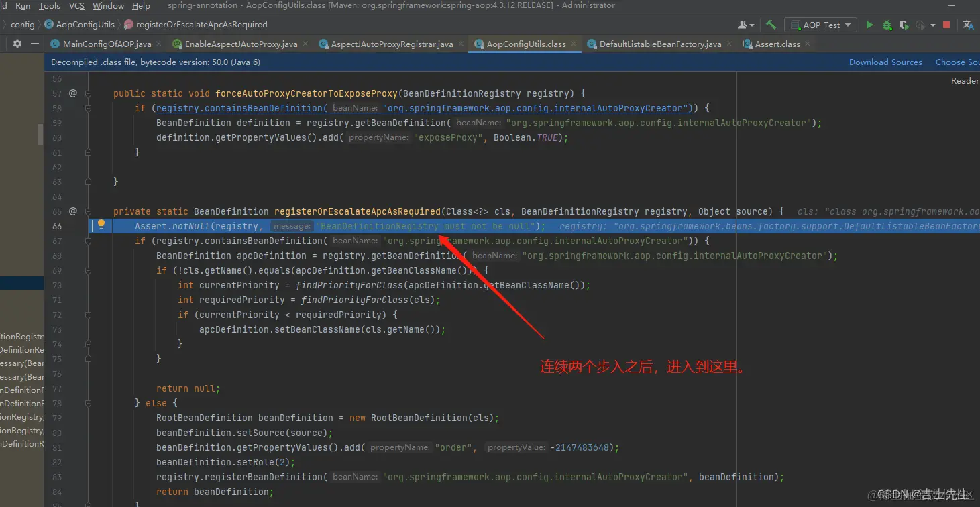Screen dimensions: 980x507
Task: Close the AopConfigUtils.class tab
Action: (574, 44)
